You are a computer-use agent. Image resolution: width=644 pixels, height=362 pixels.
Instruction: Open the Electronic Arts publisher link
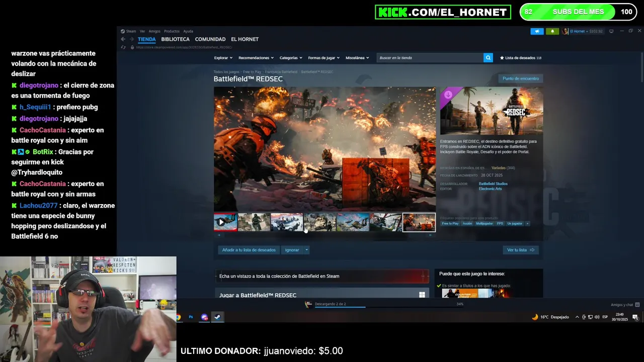[490, 189]
